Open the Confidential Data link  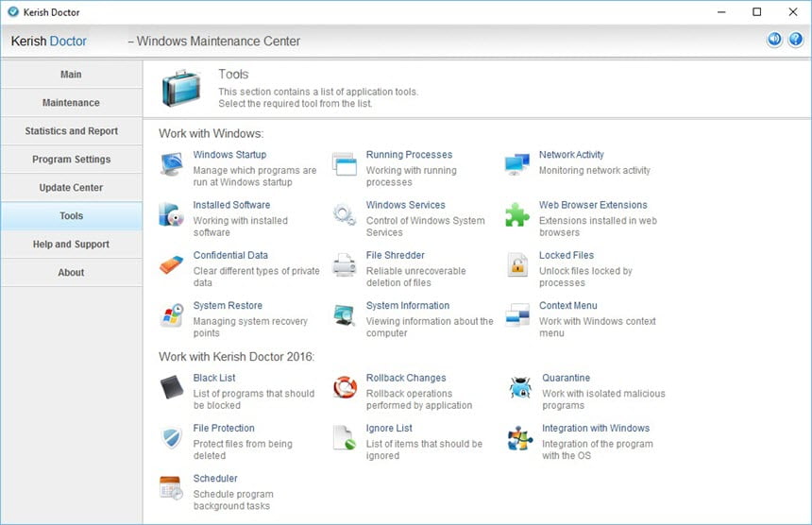(230, 255)
